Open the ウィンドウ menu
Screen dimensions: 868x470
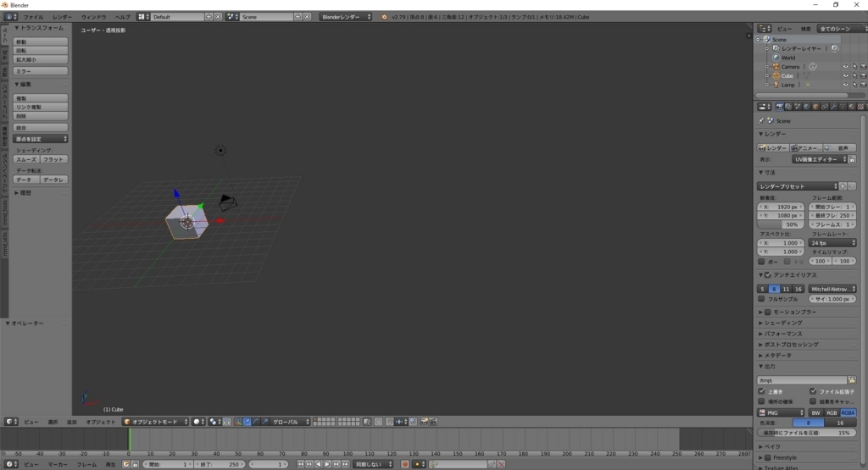93,17
